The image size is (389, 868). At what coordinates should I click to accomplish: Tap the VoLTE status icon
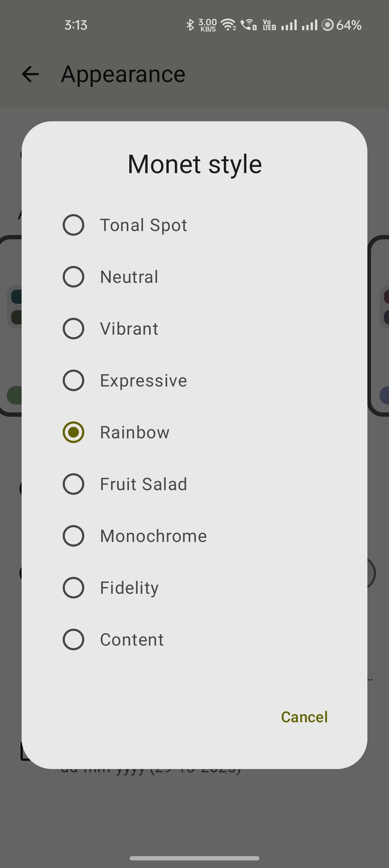[269, 25]
